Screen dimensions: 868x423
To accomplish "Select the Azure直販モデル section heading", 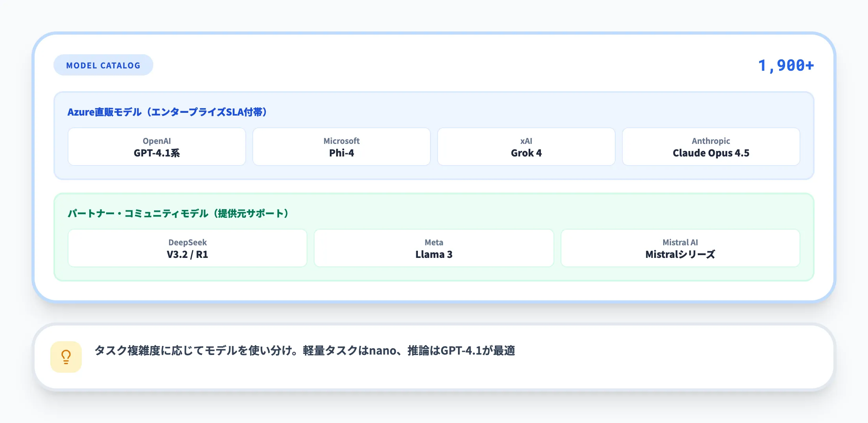I will click(x=167, y=112).
